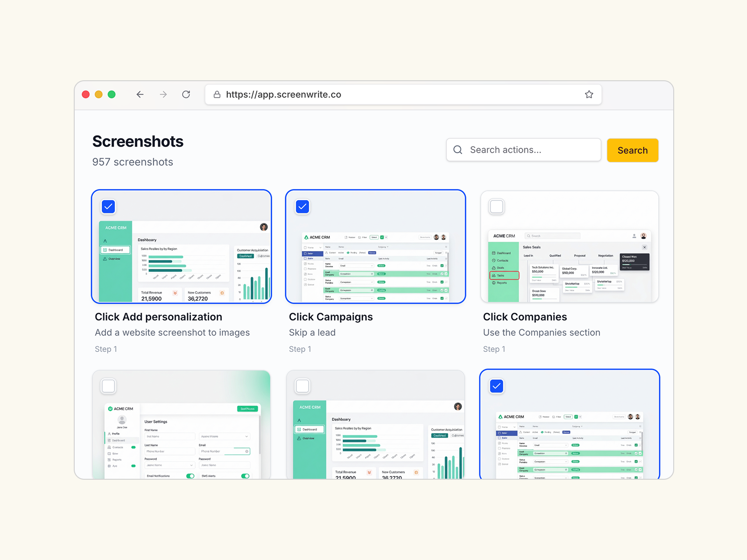Click the Click Companies title link

(x=525, y=317)
